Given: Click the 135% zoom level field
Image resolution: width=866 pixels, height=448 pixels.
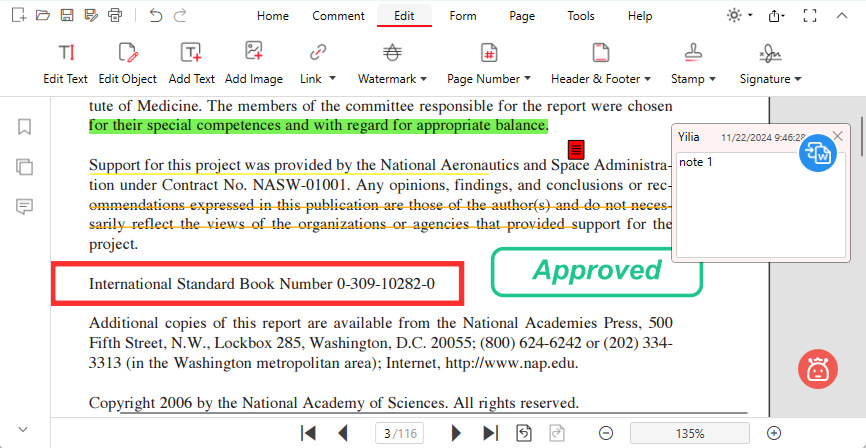Looking at the screenshot, I should click(x=690, y=433).
